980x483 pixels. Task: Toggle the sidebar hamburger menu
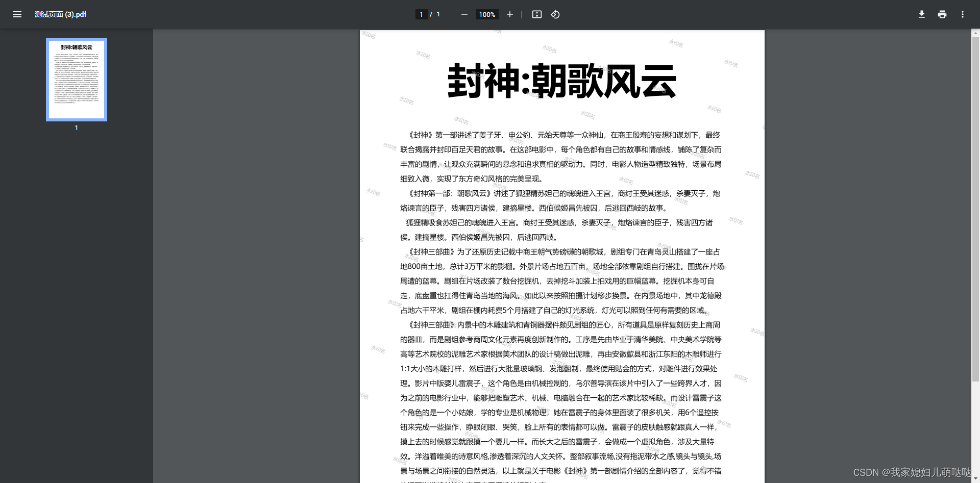point(17,14)
